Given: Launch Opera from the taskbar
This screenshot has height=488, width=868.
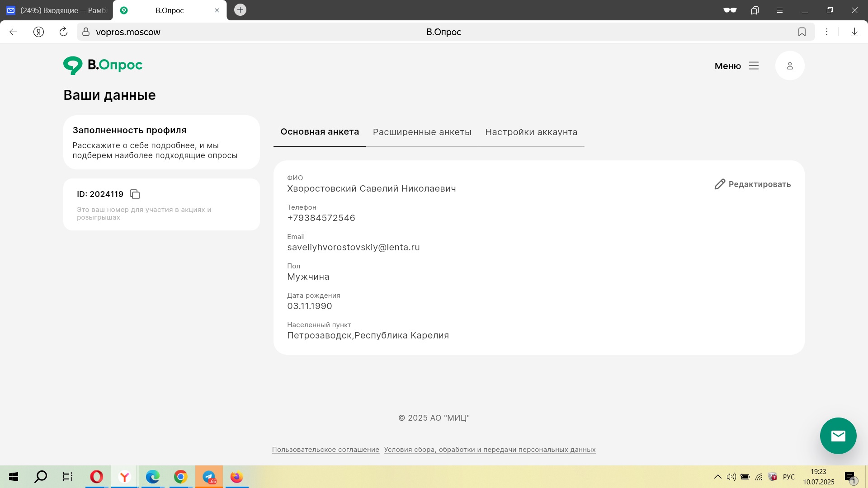Looking at the screenshot, I should click(96, 477).
